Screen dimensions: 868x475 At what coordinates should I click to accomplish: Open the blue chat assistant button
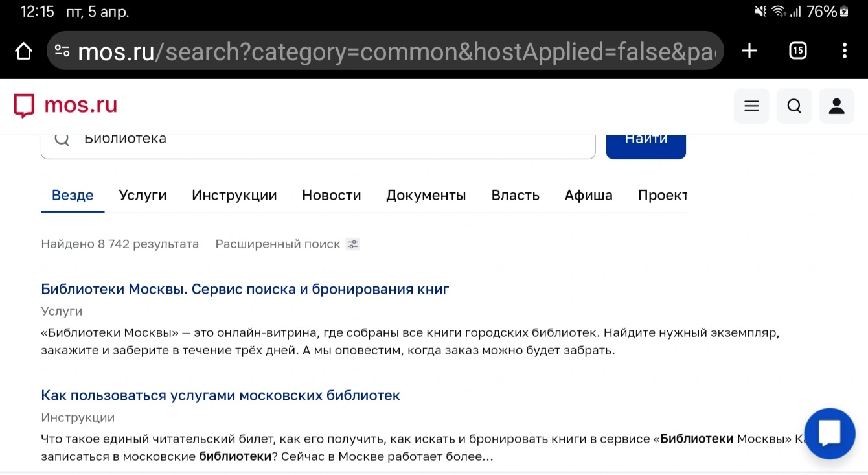(x=830, y=434)
